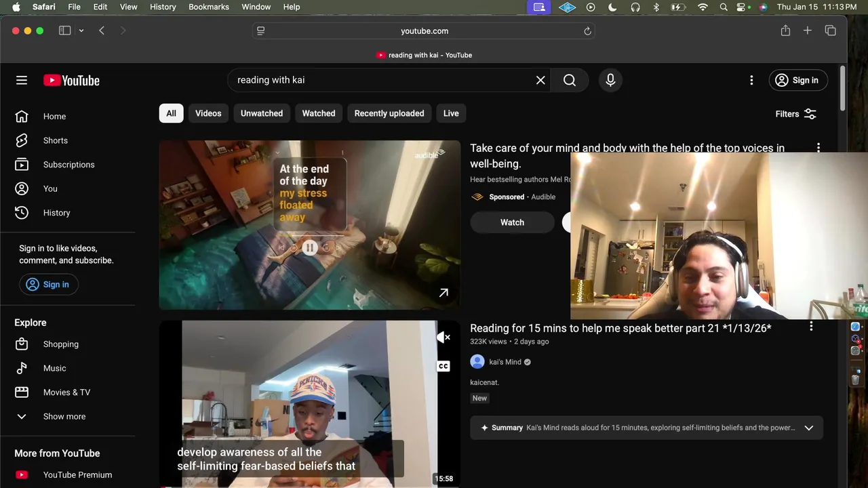Open the History menu in the menu bar
The image size is (868, 488).
click(163, 7)
